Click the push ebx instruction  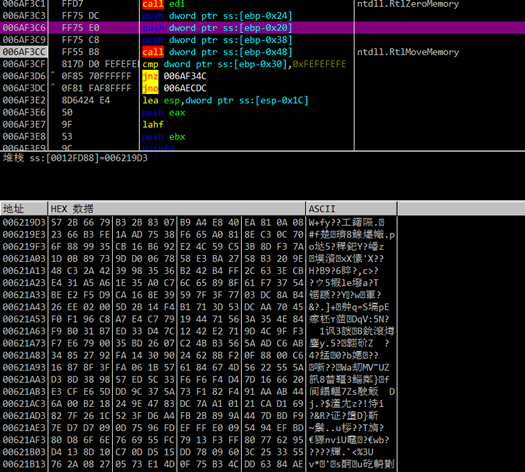[x=164, y=137]
